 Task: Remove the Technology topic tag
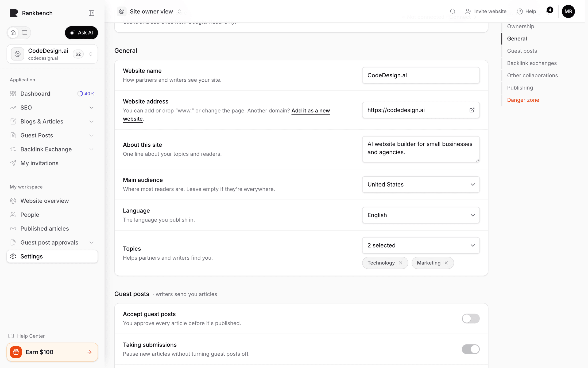[400, 263]
